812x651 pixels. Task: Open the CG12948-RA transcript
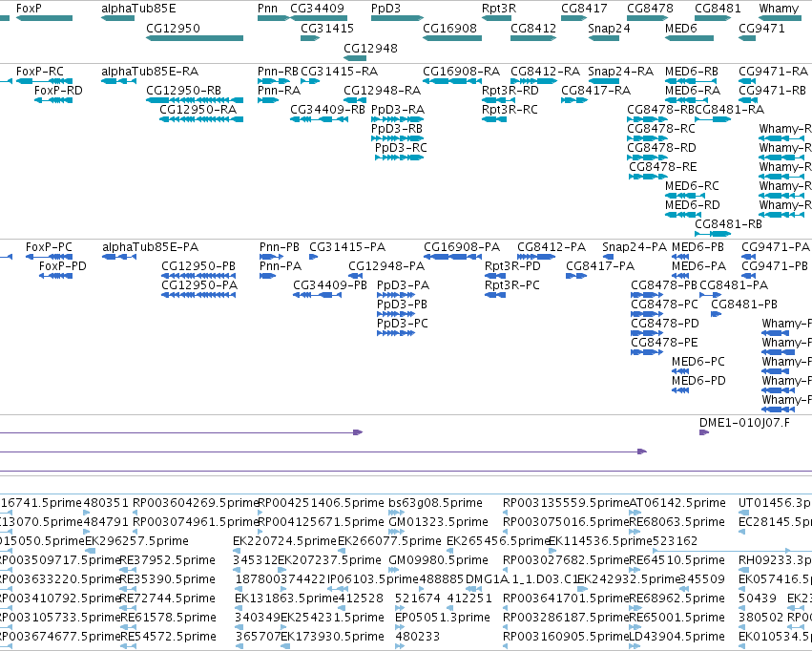pyautogui.click(x=355, y=100)
